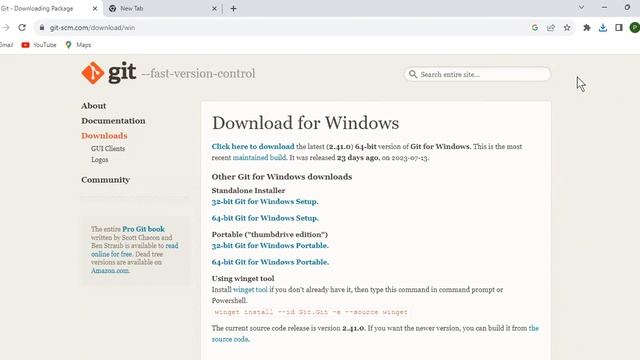Download 64-bit Git for Windows Portable

270,262
